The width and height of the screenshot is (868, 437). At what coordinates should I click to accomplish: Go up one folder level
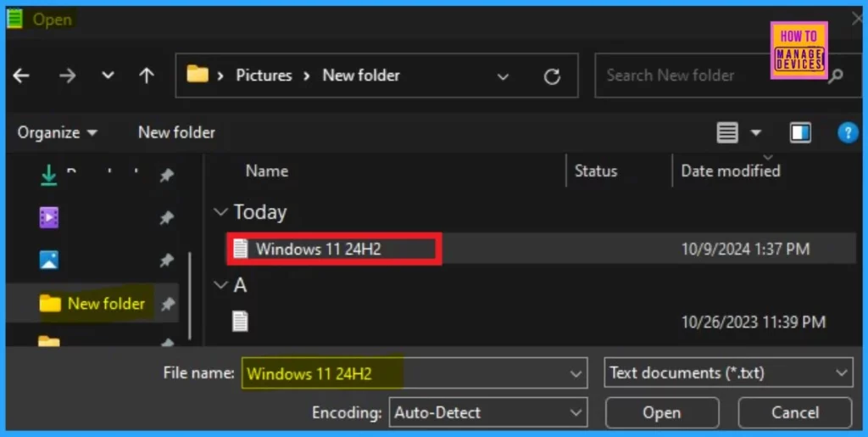coord(146,76)
